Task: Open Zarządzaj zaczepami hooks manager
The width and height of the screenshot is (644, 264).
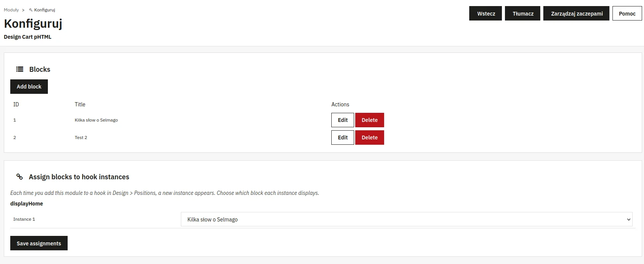Action: pos(576,13)
